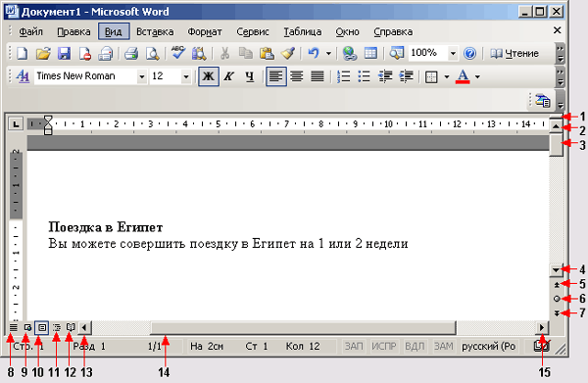588x383 pixels.
Task: Open the font size 12 dropdown
Action: (x=186, y=76)
